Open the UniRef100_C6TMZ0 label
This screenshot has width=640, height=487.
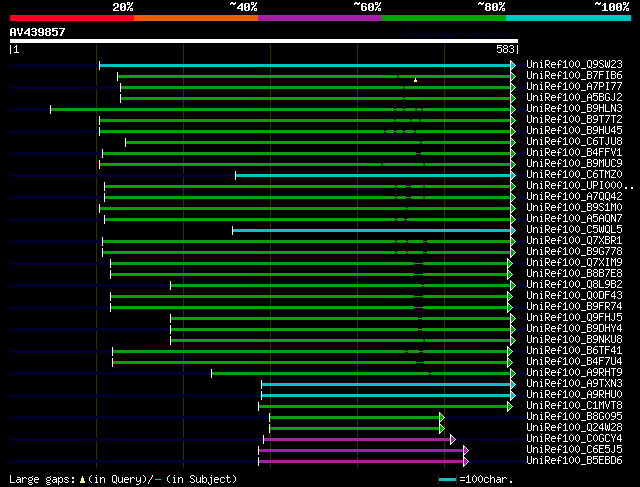click(574, 175)
